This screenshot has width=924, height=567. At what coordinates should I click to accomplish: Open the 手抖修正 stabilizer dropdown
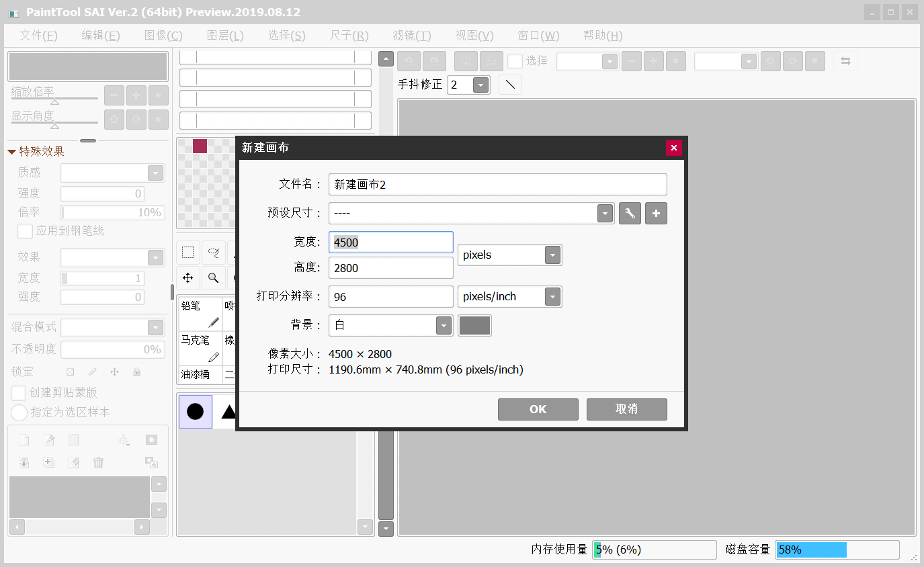pyautogui.click(x=480, y=85)
